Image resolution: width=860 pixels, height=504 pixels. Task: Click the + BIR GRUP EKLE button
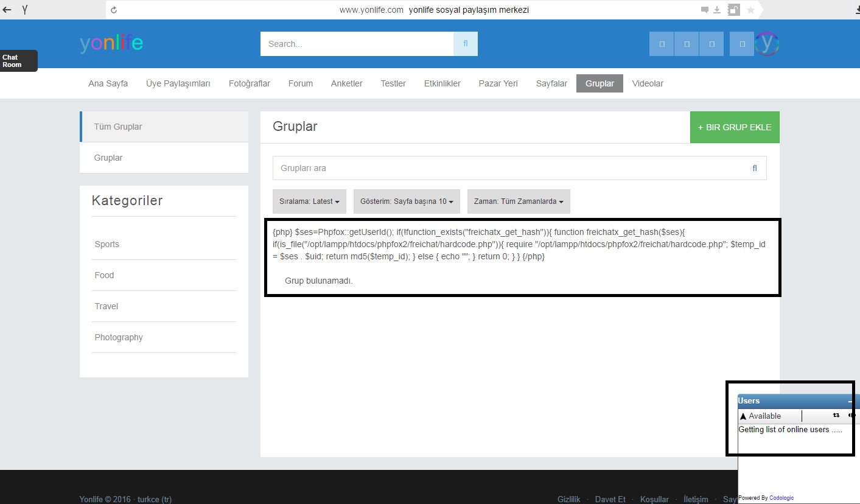735,127
